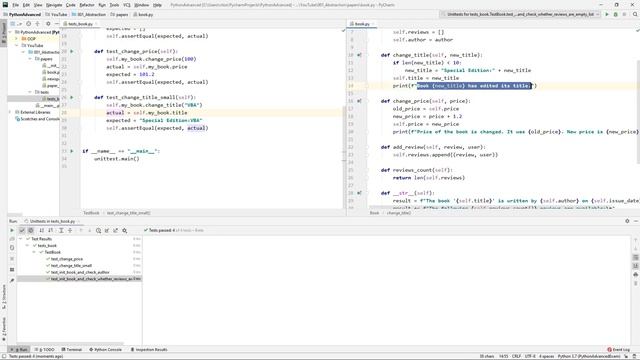Collapse the Test Results root node
The width and height of the screenshot is (640, 360).
click(x=21, y=239)
